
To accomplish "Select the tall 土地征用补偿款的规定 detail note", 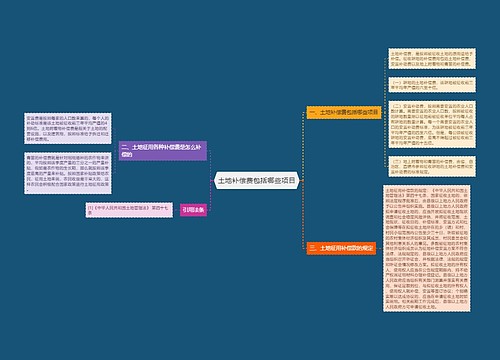I will [427, 248].
